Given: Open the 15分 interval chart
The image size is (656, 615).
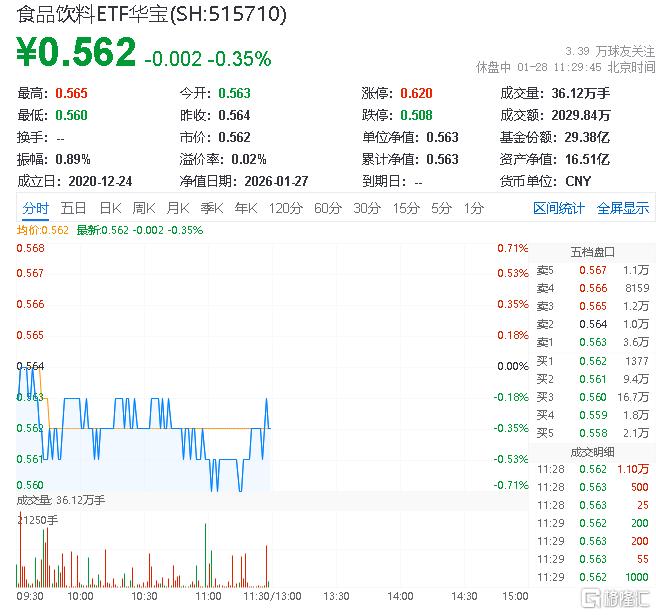Looking at the screenshot, I should [x=405, y=208].
